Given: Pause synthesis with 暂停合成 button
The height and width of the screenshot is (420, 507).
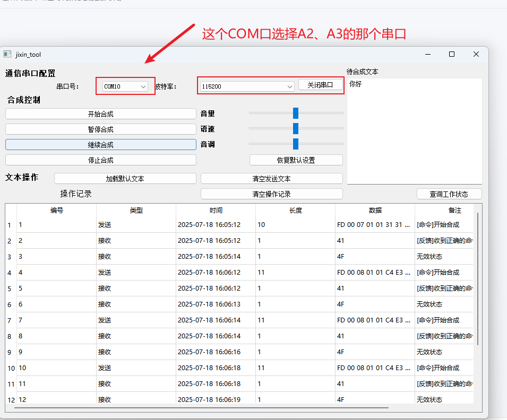Looking at the screenshot, I should click(101, 129).
